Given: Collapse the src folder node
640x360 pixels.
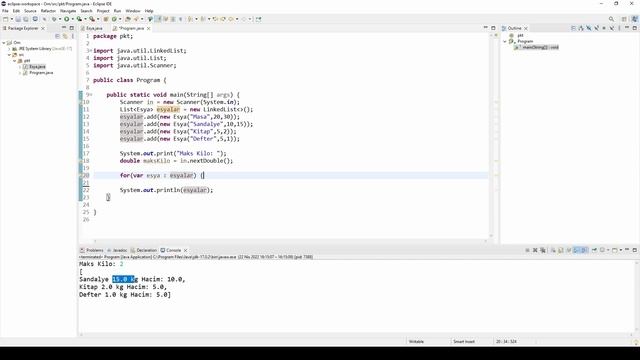Looking at the screenshot, I should 9,55.
